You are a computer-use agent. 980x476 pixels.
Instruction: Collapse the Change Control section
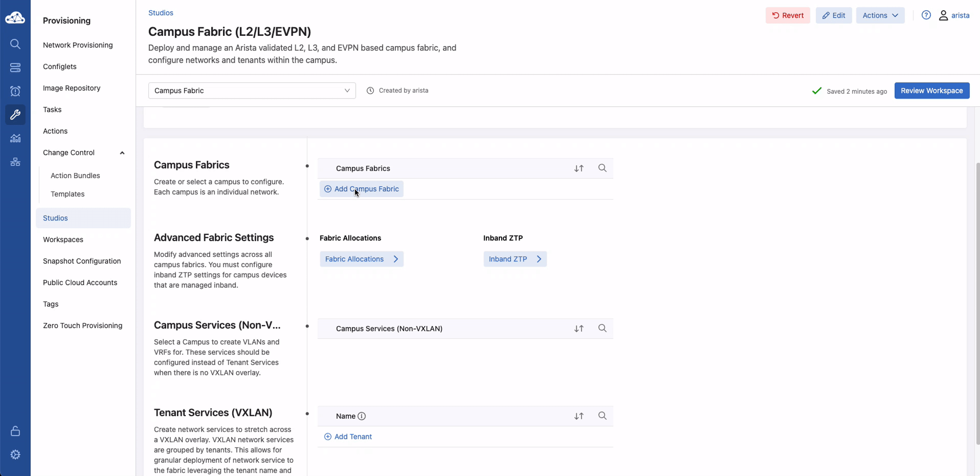click(x=122, y=153)
